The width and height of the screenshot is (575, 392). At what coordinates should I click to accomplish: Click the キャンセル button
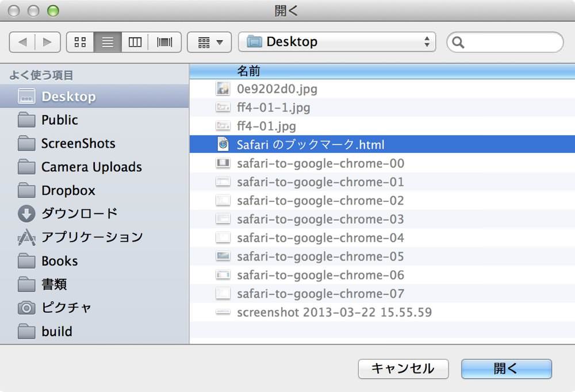coord(403,368)
